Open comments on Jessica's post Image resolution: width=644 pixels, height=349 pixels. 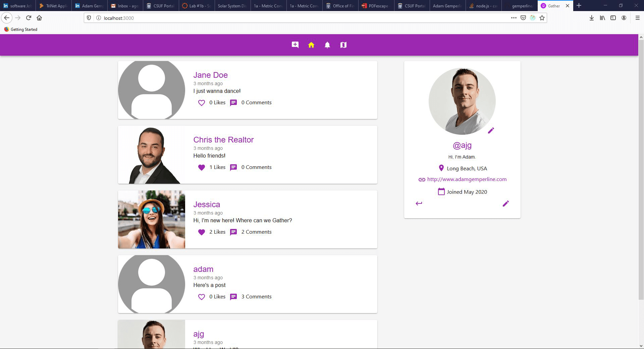click(x=233, y=232)
